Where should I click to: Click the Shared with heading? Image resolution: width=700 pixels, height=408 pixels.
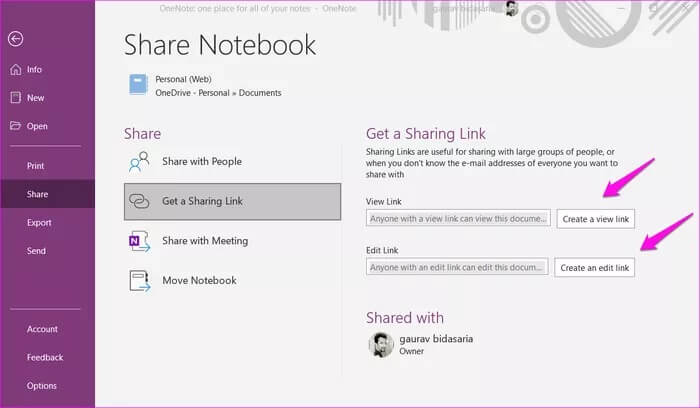coord(405,318)
